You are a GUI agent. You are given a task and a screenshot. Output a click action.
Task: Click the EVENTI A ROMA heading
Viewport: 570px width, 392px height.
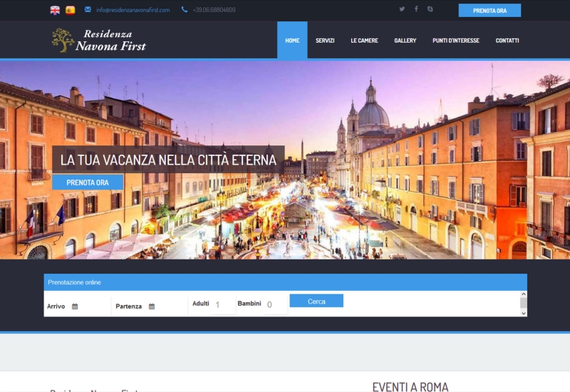[x=410, y=387]
